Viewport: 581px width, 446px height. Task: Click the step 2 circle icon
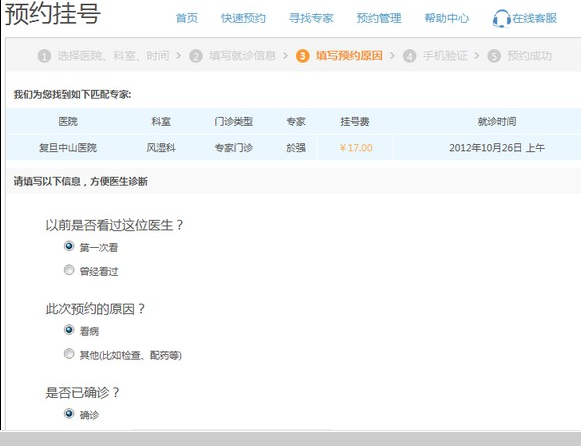196,56
